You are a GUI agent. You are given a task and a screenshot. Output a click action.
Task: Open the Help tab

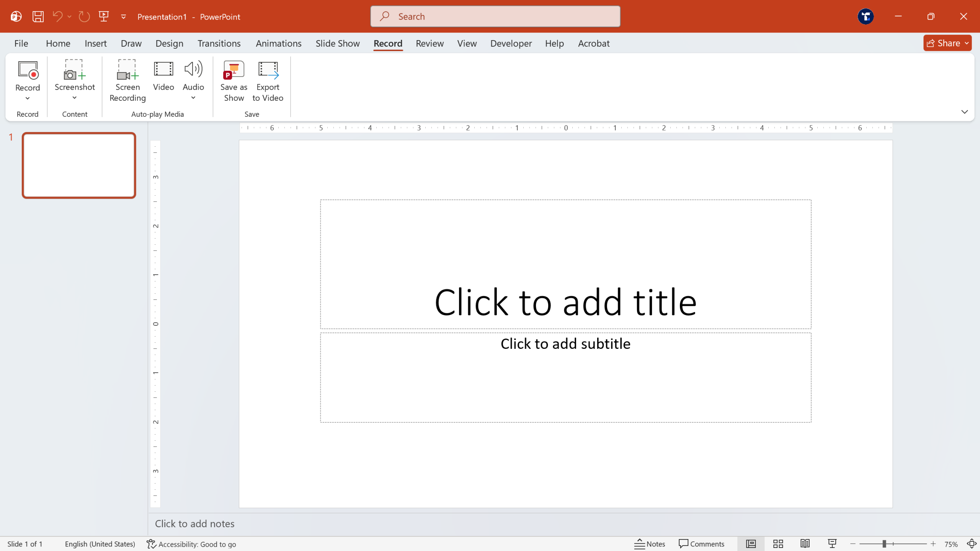pyautogui.click(x=554, y=43)
